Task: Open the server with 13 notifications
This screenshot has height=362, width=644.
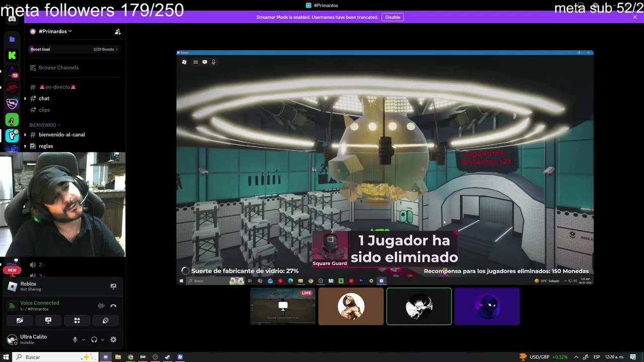Action: [12, 72]
